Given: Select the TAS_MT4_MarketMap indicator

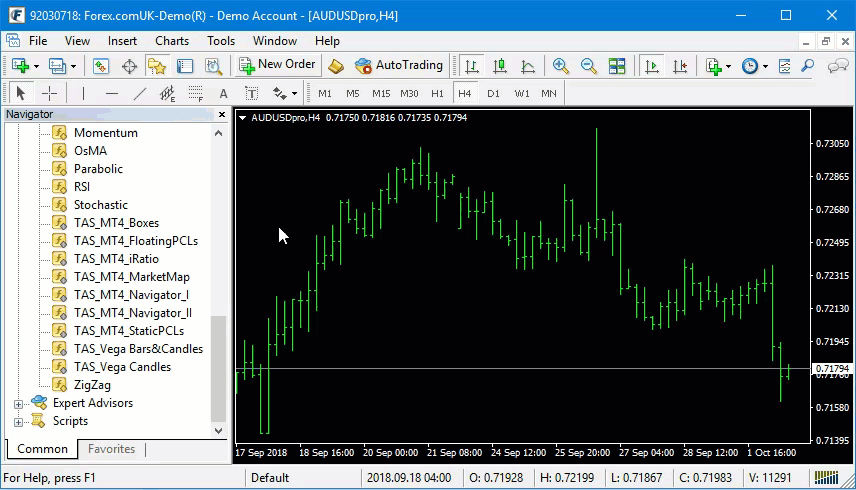Looking at the screenshot, I should [132, 277].
